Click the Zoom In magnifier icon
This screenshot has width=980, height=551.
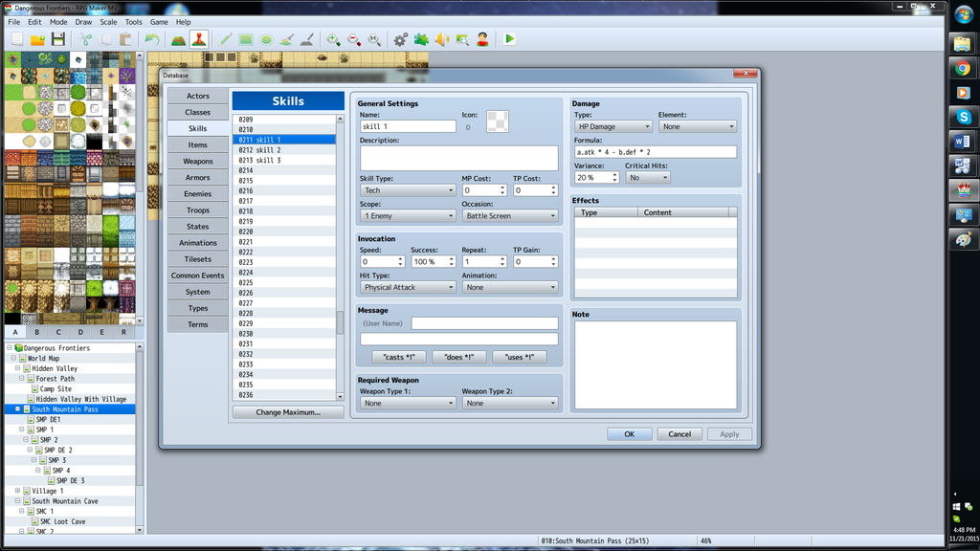pyautogui.click(x=333, y=39)
